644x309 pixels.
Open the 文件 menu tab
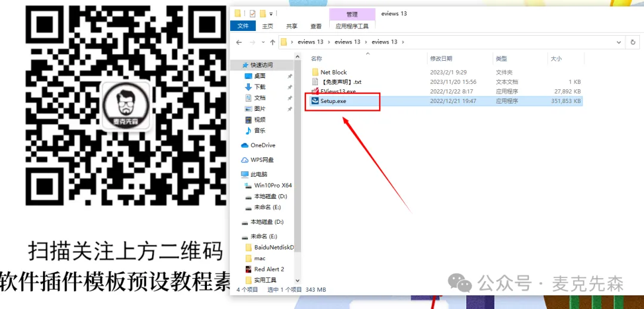243,26
